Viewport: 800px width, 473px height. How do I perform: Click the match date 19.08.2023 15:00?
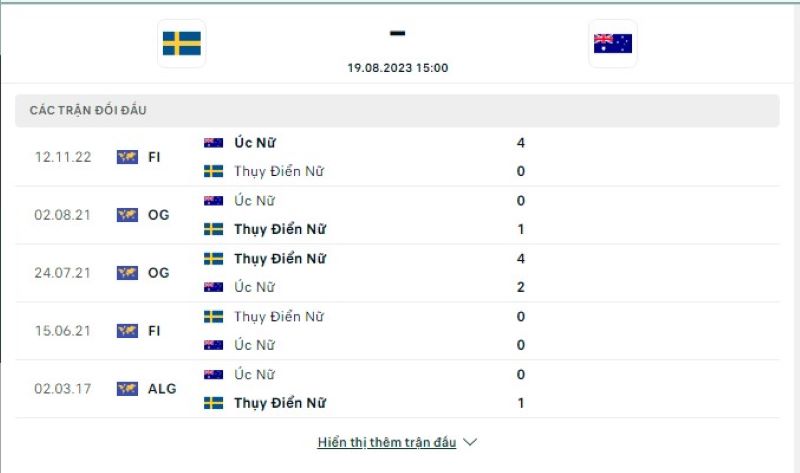[x=397, y=68]
